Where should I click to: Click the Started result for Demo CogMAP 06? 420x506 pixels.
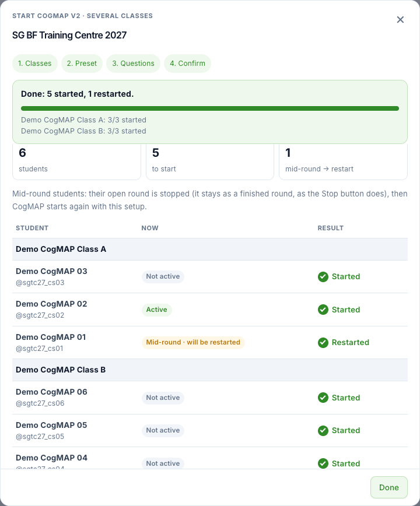click(x=346, y=398)
